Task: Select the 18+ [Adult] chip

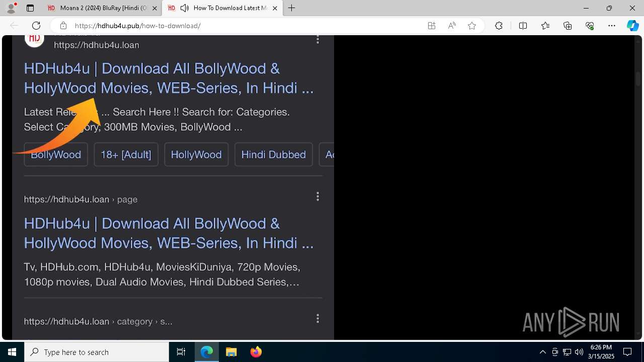Action: 126,154
